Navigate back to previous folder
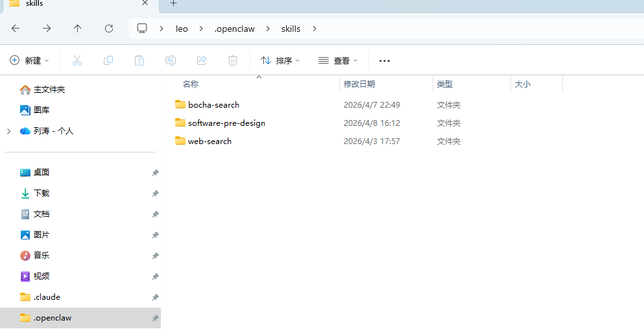This screenshot has height=329, width=644. (x=16, y=29)
